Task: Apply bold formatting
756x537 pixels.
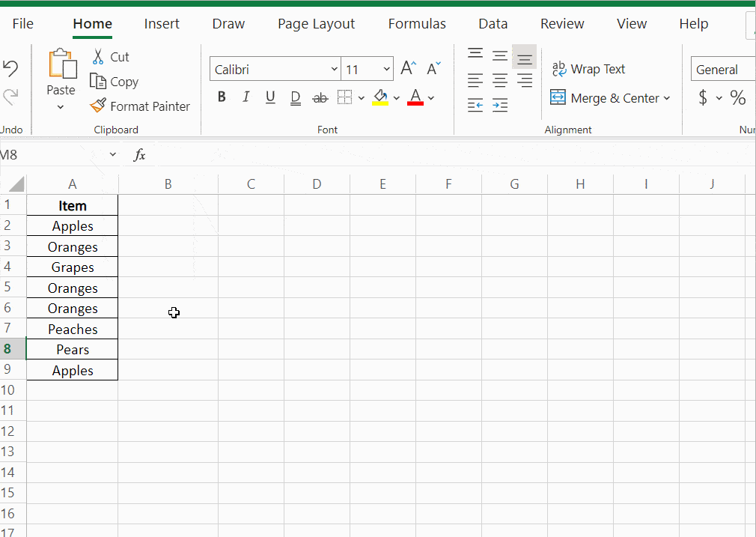Action: pos(221,97)
